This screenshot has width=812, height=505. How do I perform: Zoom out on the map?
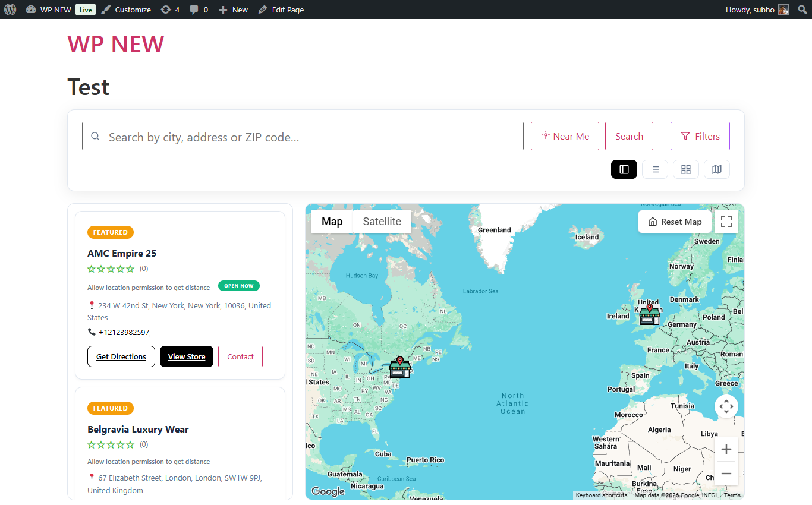click(726, 474)
